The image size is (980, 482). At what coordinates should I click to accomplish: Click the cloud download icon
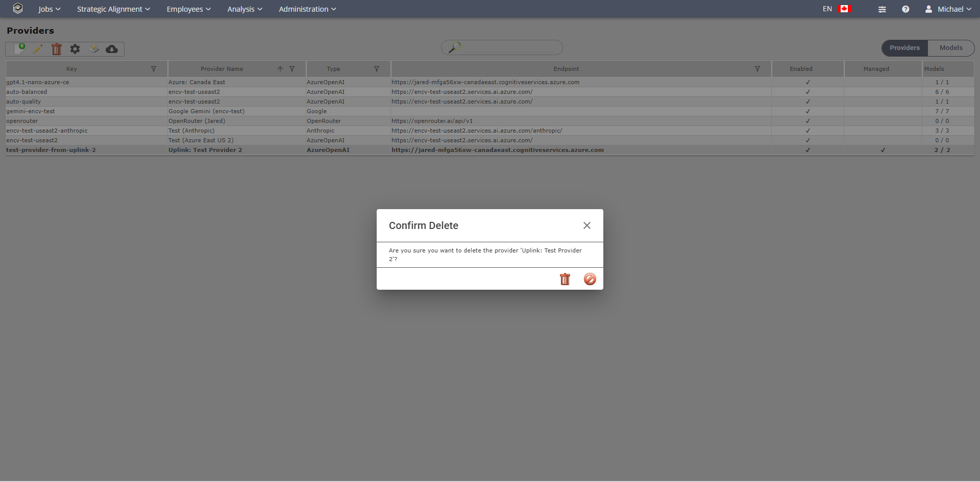(111, 49)
